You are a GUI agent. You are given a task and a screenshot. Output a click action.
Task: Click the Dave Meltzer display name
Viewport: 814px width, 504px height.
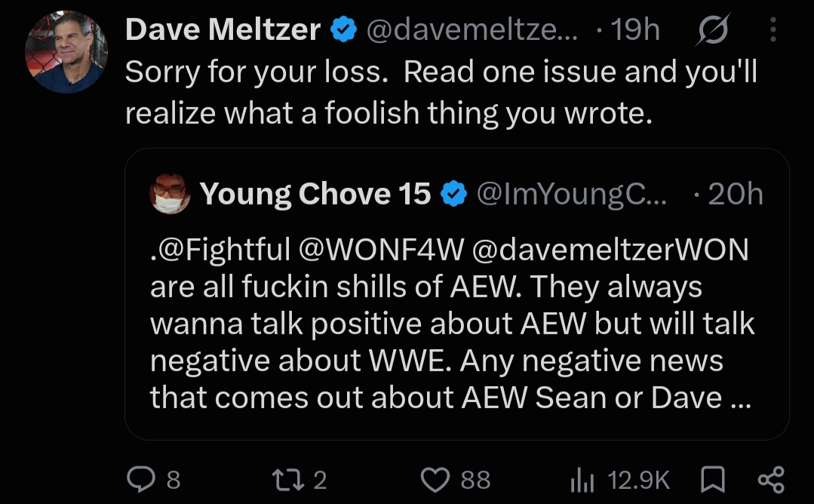(x=223, y=29)
